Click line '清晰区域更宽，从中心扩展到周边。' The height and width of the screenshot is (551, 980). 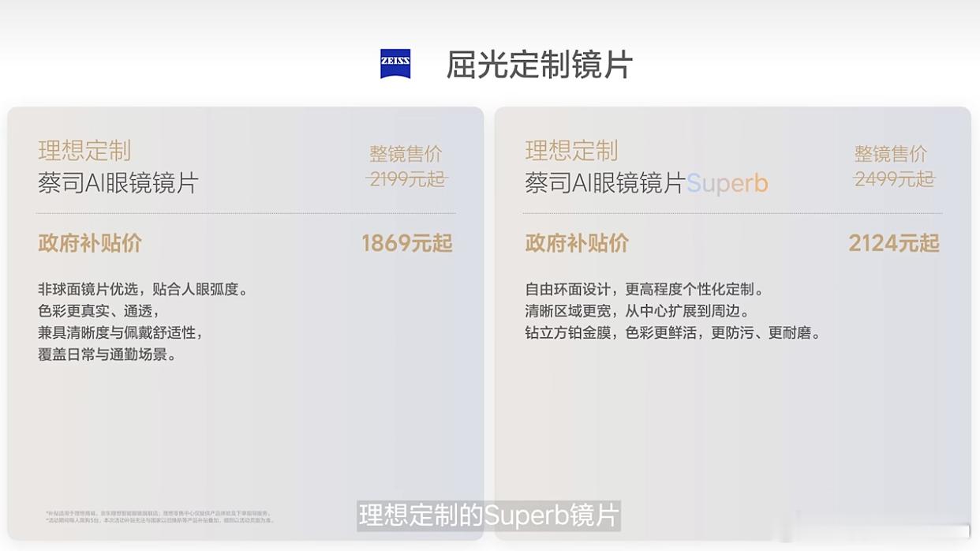640,311
